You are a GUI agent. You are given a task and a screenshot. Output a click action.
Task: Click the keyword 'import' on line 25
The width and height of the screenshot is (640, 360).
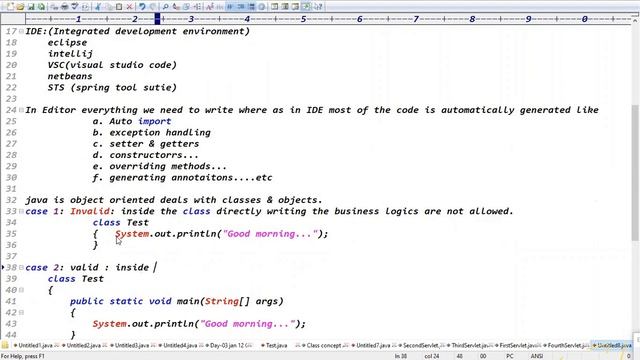pyautogui.click(x=155, y=122)
